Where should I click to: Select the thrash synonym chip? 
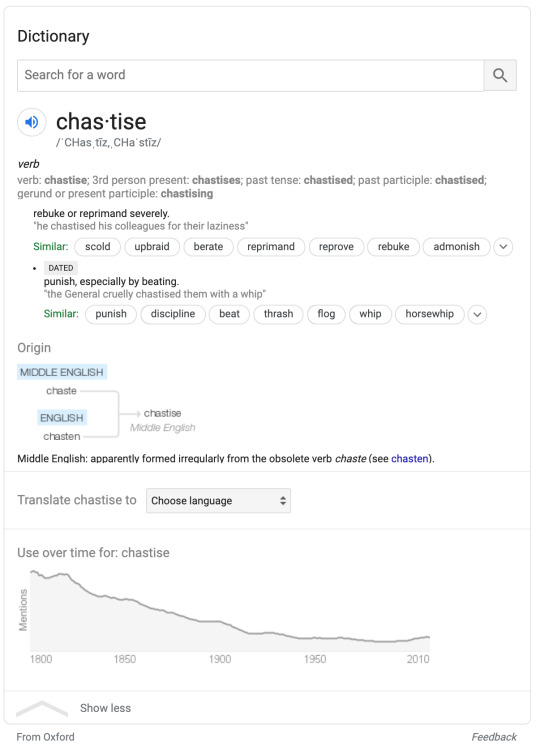click(x=278, y=314)
